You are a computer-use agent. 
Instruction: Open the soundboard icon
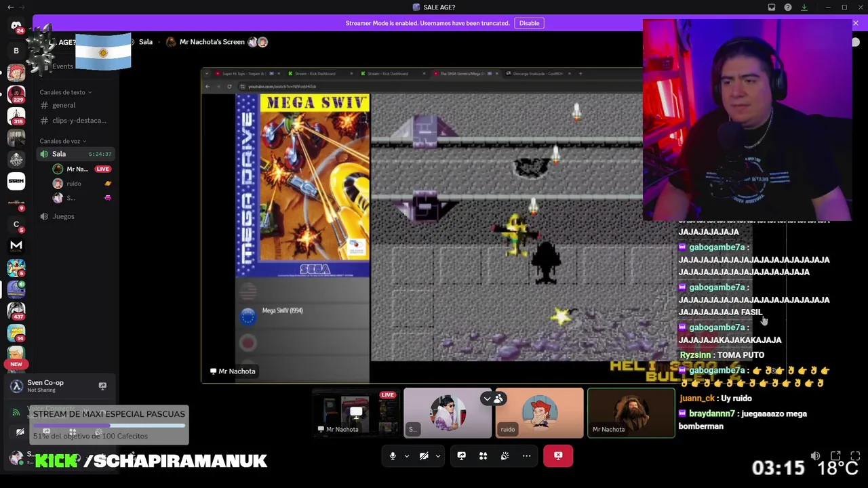click(505, 456)
